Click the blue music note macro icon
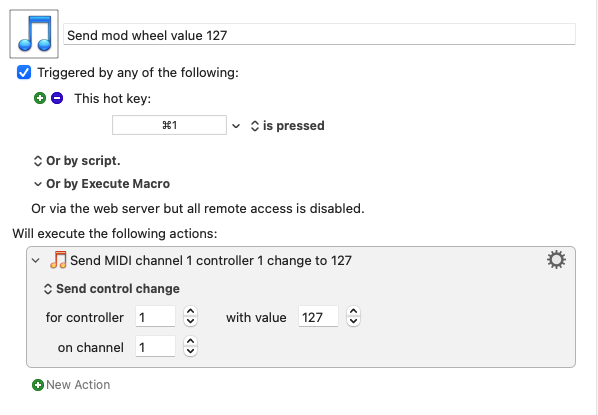This screenshot has width=598, height=415. tap(34, 34)
